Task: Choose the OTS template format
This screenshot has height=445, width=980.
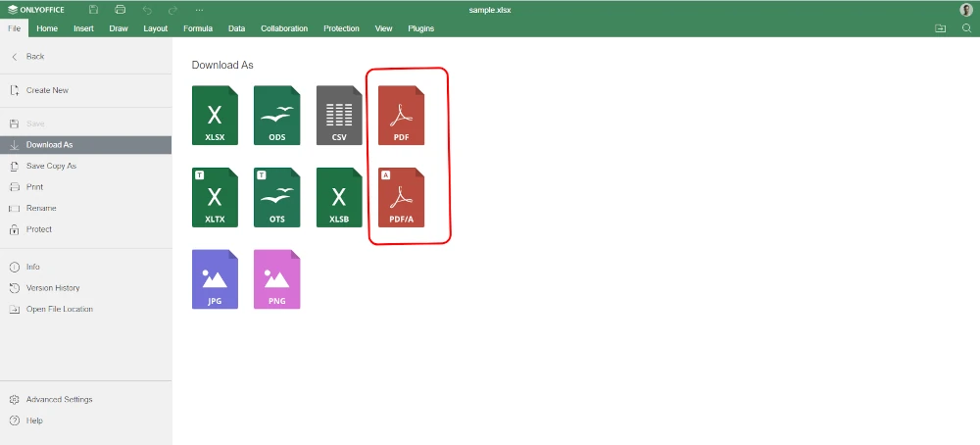Action: coord(277,197)
